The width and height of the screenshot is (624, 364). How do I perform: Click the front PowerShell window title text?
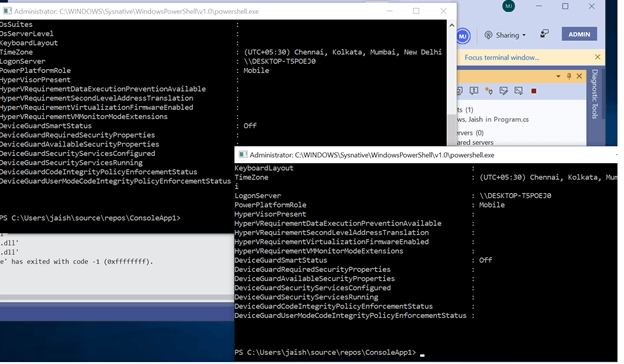coord(372,155)
